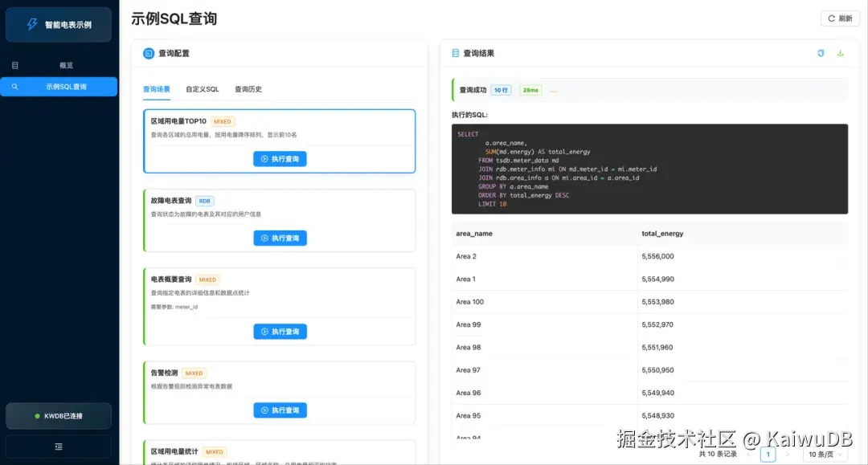The image size is (868, 465).
Task: Click the play icon on 故障电表查询 run button
Action: pos(264,238)
